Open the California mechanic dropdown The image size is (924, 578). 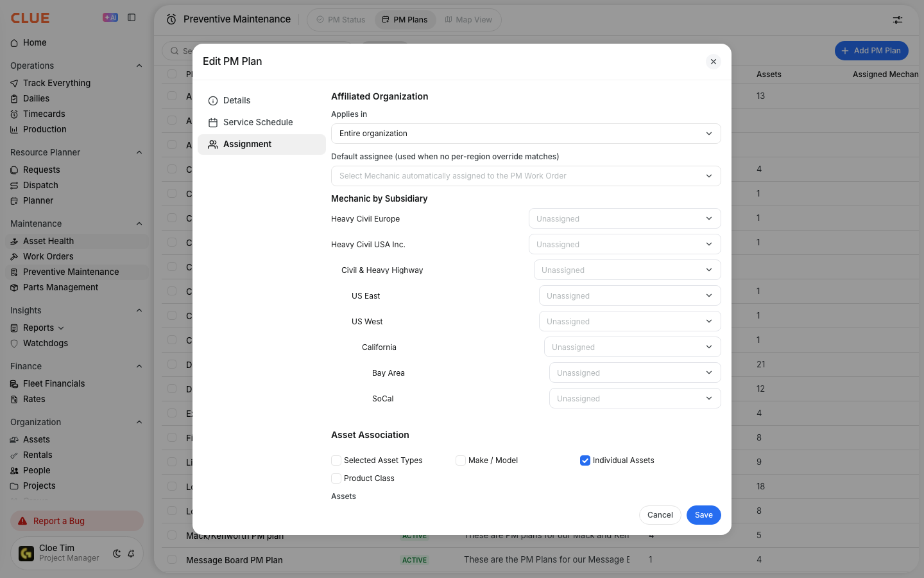(633, 347)
